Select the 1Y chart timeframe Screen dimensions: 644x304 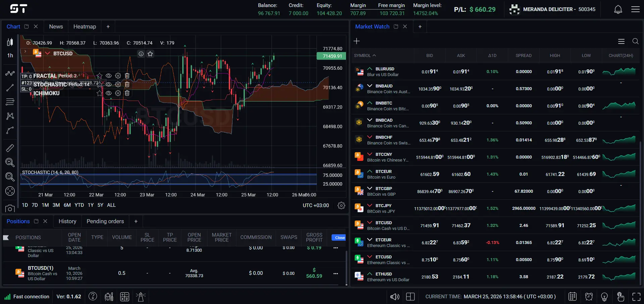point(90,205)
